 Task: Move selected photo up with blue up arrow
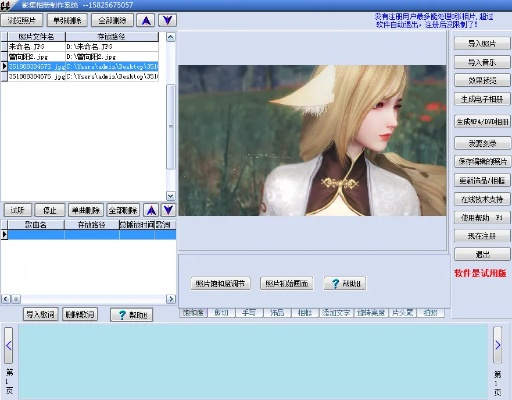coord(146,20)
